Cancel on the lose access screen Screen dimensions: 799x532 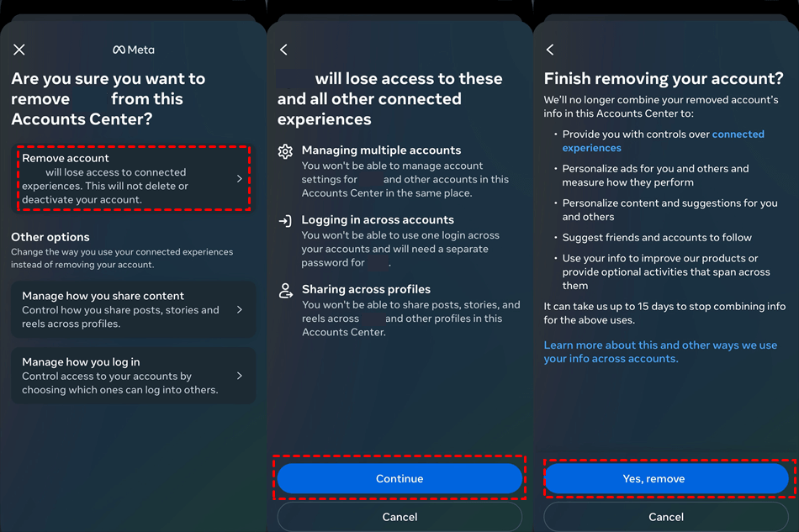(399, 517)
